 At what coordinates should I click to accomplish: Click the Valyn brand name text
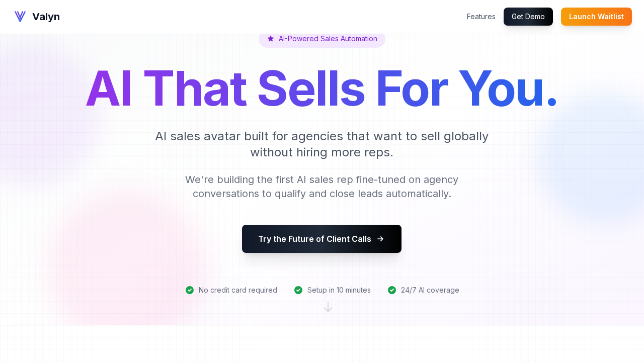(46, 17)
